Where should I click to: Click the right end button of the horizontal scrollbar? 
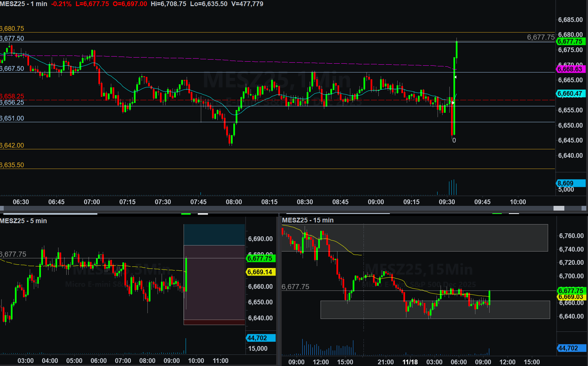pos(584,208)
